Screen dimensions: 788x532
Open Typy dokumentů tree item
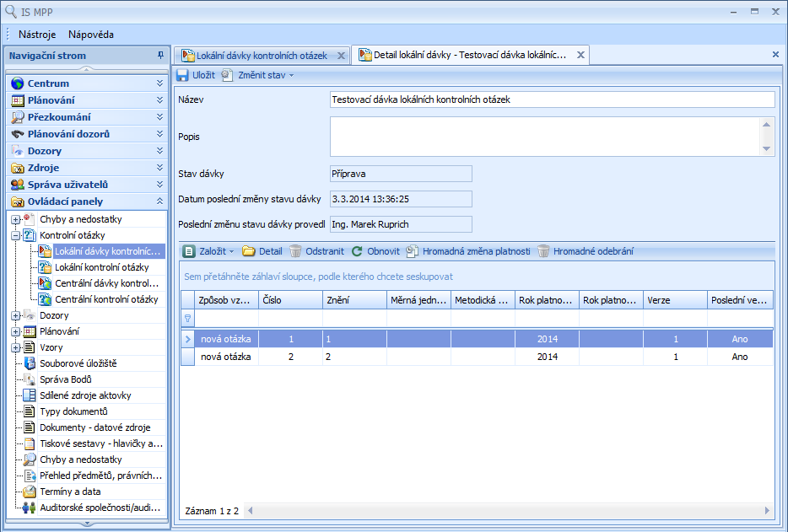73,411
